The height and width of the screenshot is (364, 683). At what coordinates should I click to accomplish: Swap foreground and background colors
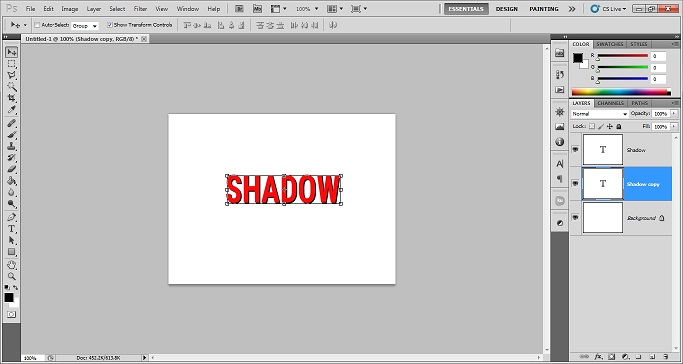click(x=16, y=288)
